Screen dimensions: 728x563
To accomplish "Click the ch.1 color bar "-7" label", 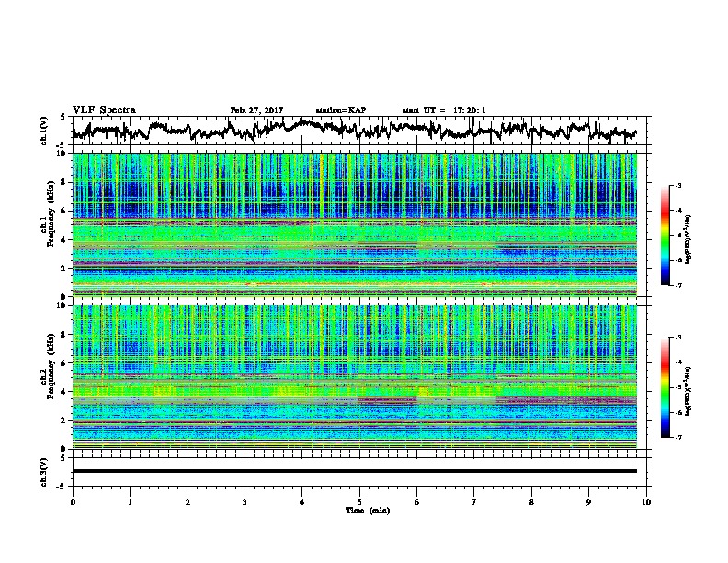I will (677, 285).
